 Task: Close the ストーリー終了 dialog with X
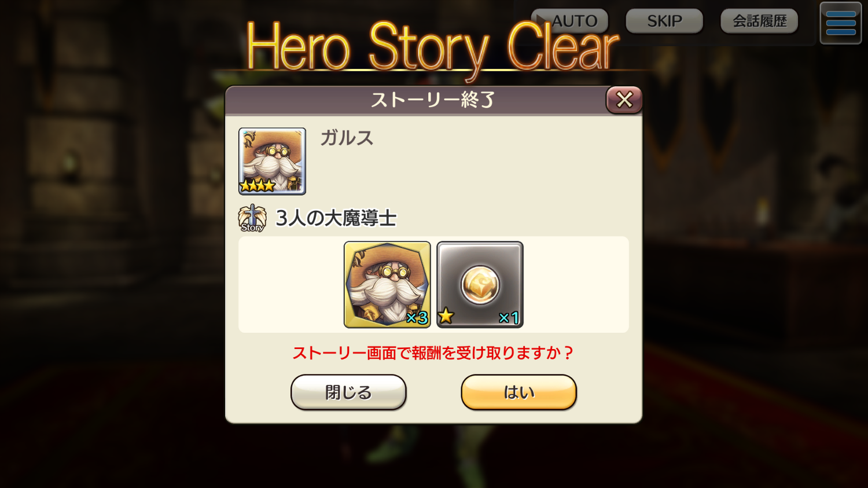[x=624, y=100]
